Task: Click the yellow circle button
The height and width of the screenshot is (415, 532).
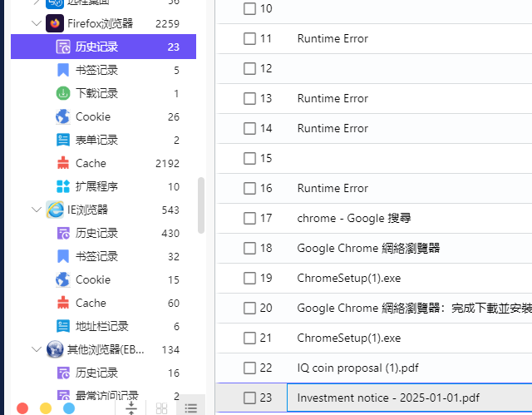Action: click(46, 408)
